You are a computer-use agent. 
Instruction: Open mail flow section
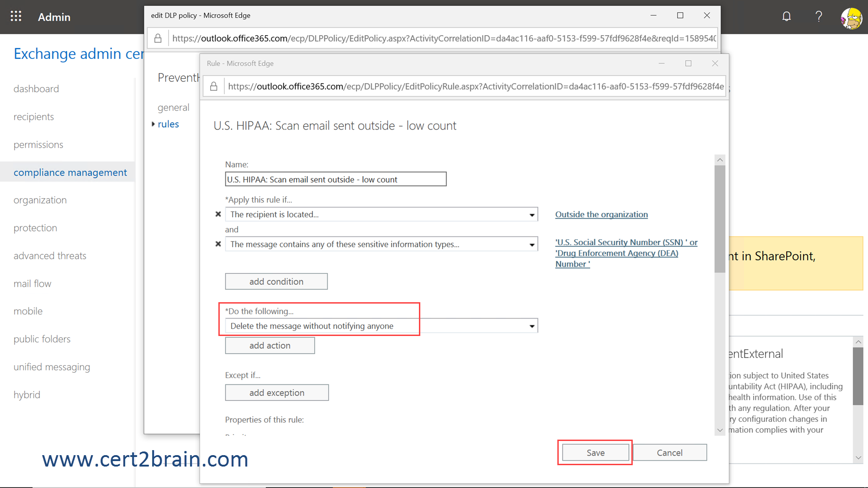(x=32, y=283)
